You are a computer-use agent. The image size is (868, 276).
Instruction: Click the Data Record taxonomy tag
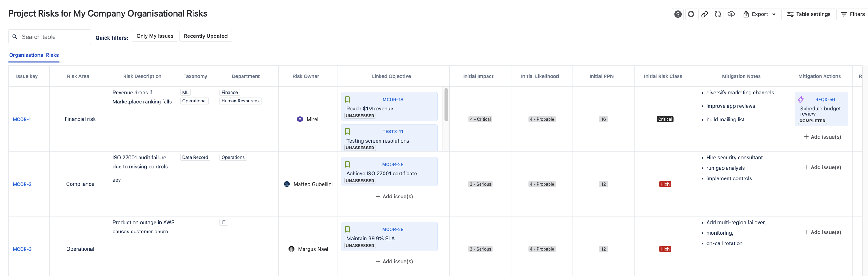(x=195, y=157)
